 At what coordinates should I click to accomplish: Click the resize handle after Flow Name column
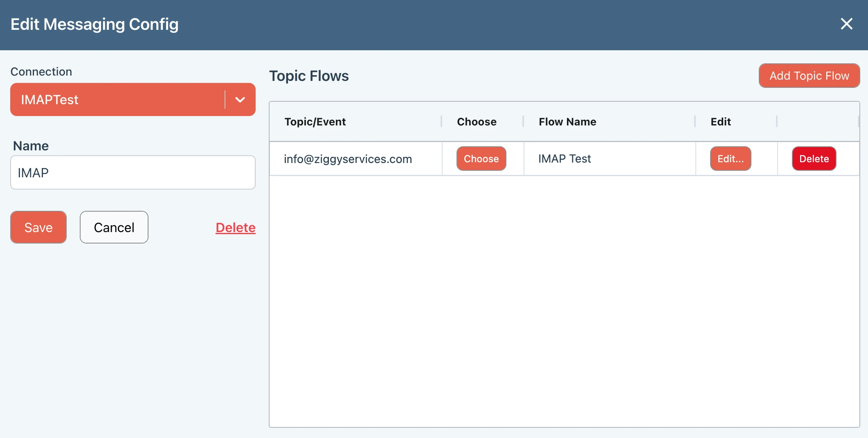pyautogui.click(x=695, y=122)
